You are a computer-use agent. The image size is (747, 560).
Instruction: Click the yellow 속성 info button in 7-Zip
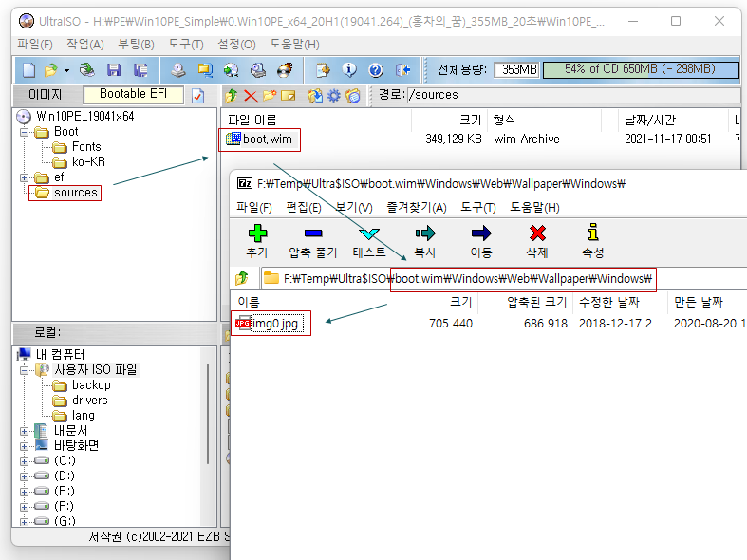[x=593, y=241]
